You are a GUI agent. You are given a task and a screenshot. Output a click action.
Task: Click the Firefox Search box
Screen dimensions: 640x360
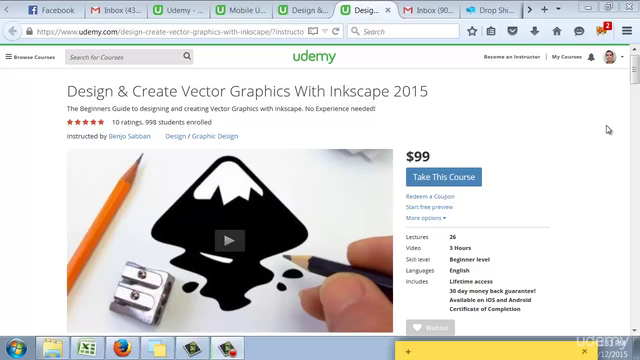click(x=403, y=31)
